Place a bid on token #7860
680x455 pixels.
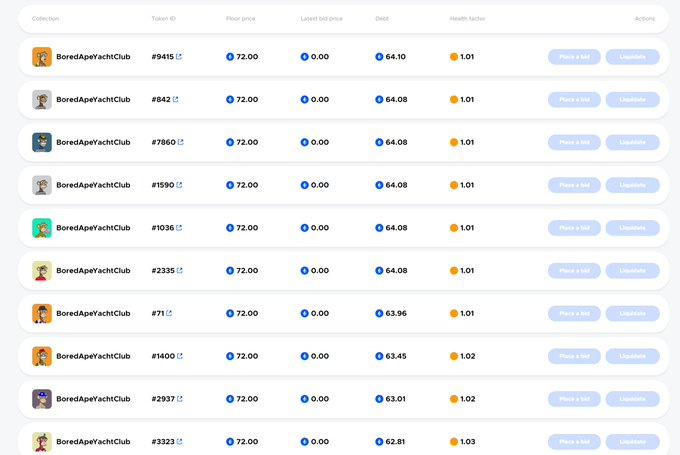(x=574, y=142)
